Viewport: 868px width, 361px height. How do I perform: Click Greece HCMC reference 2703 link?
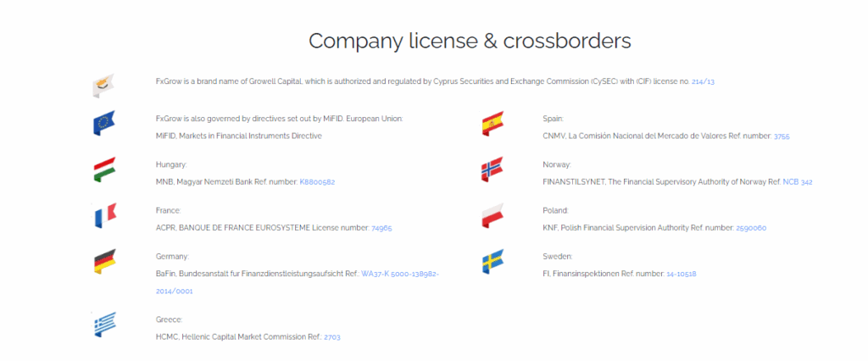coord(331,337)
